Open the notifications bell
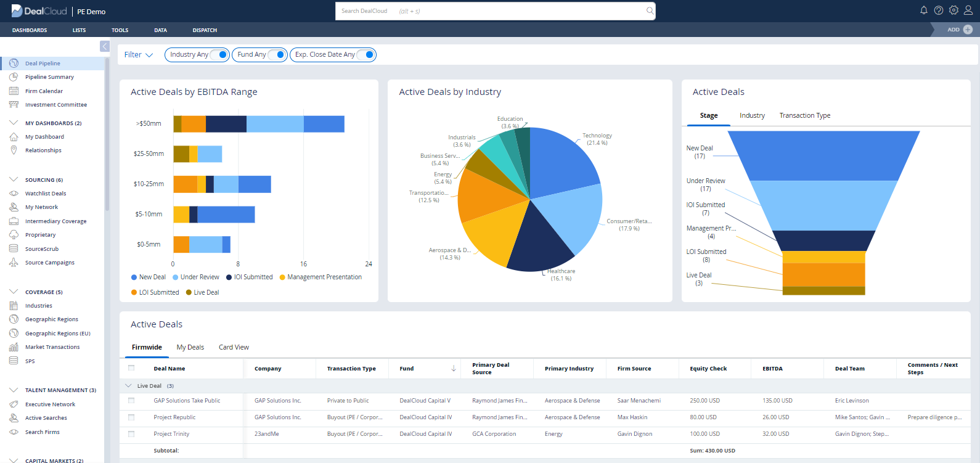 pyautogui.click(x=923, y=10)
